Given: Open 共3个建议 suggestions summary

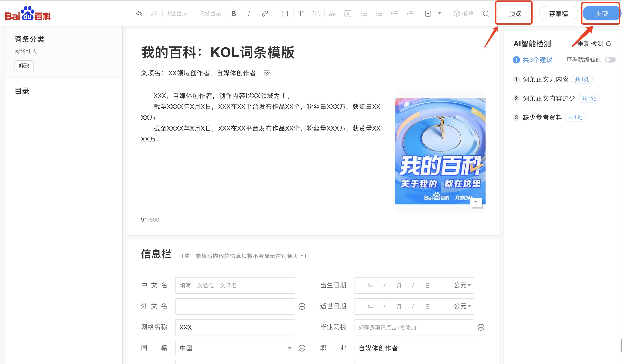Looking at the screenshot, I should coord(537,60).
